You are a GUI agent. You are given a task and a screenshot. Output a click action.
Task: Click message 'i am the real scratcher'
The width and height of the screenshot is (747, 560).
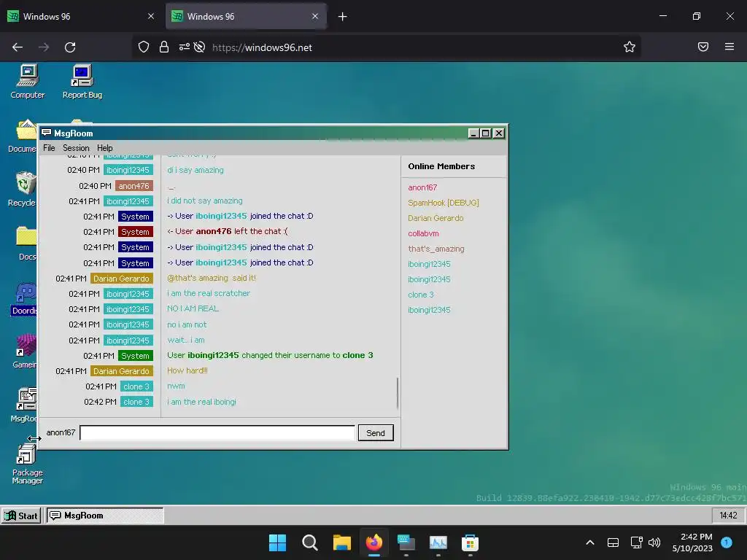pos(208,293)
